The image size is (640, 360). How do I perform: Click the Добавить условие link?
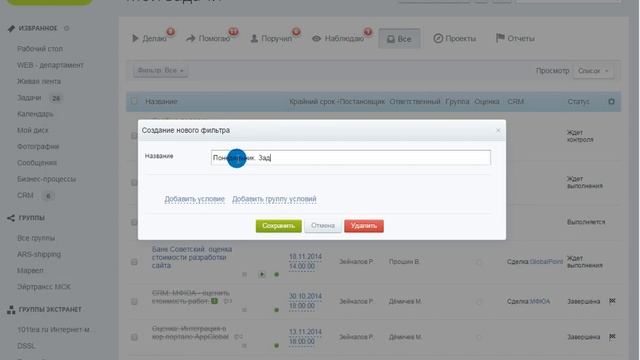point(195,199)
